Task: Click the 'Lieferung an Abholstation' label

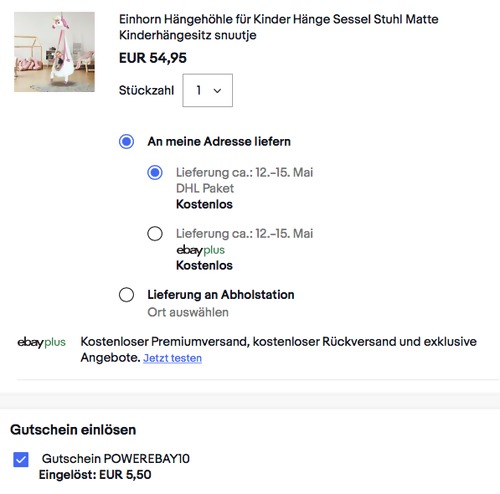Action: [221, 295]
